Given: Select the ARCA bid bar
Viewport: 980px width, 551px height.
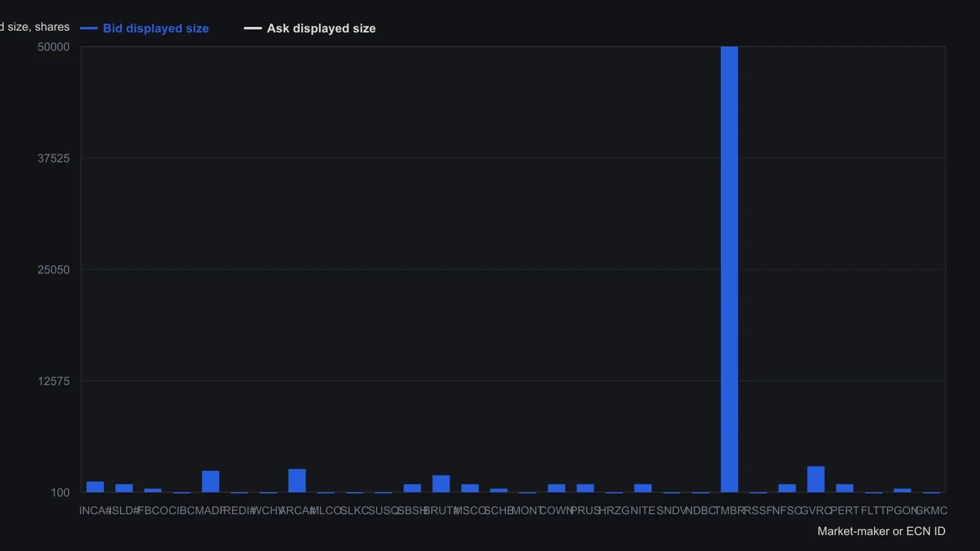Looking at the screenshot, I should pyautogui.click(x=297, y=481).
